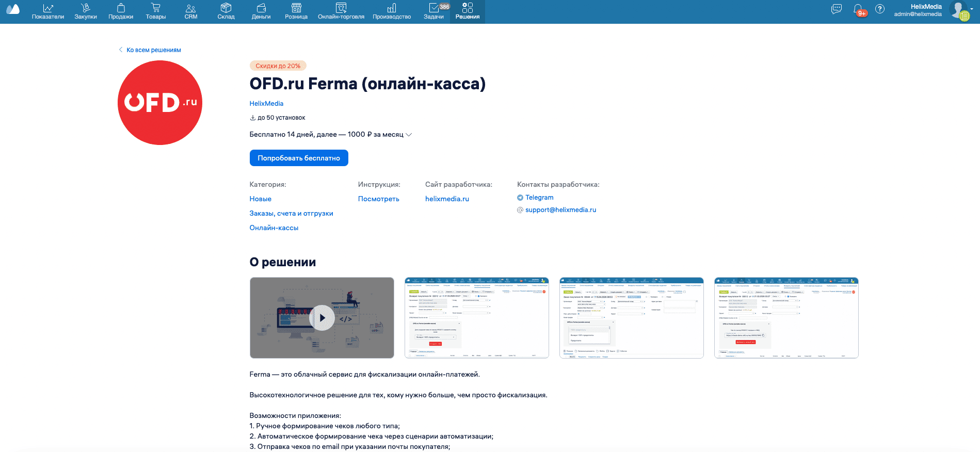This screenshot has width=980, height=452.
Task: Play the solution overview video
Action: 322,318
